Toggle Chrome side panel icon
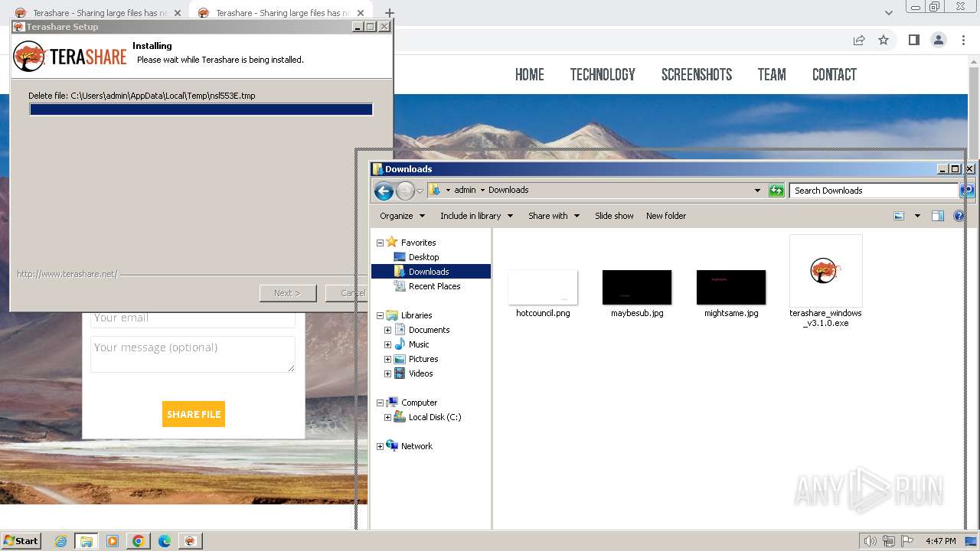980x551 pixels. 913,40
